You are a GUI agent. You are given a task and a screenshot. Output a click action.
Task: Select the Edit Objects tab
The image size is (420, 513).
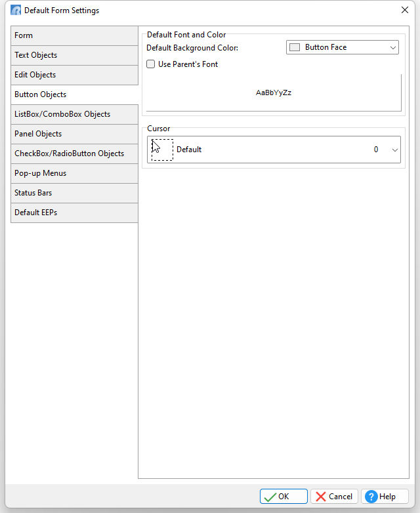pyautogui.click(x=74, y=75)
